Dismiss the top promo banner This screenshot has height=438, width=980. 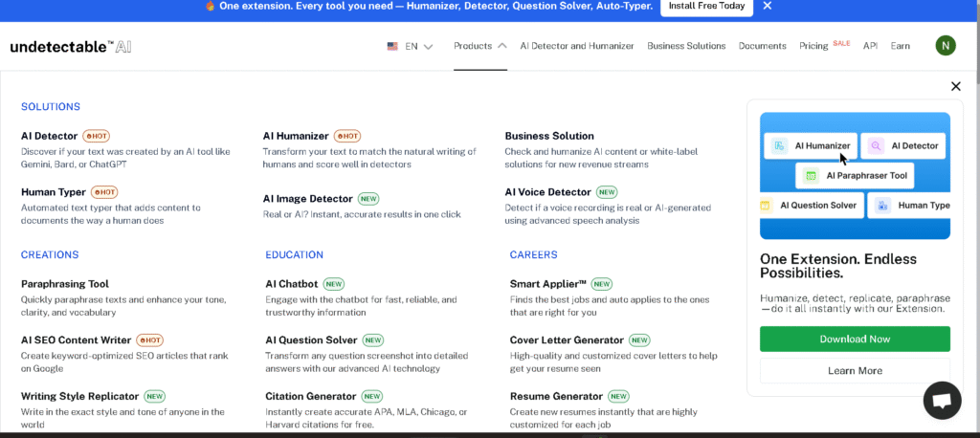(x=768, y=6)
